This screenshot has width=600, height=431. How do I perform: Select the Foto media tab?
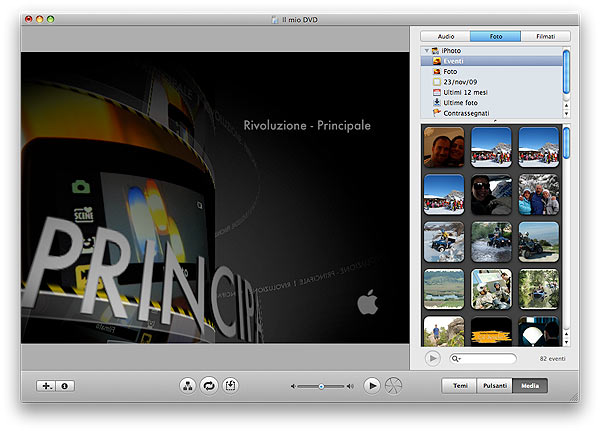496,36
